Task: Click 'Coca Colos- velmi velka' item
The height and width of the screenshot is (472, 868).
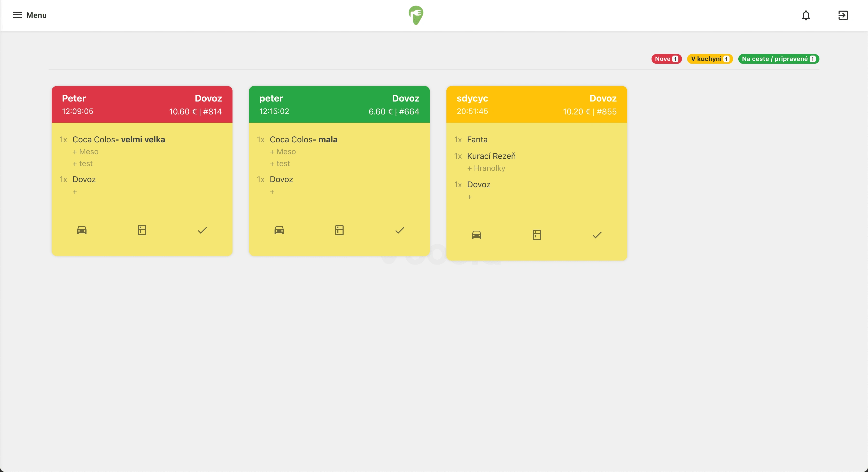Action: tap(119, 140)
